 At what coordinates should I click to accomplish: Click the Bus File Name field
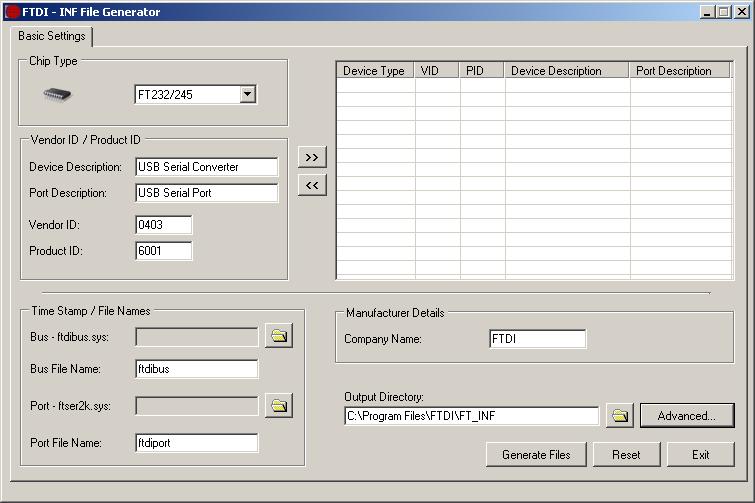click(196, 369)
